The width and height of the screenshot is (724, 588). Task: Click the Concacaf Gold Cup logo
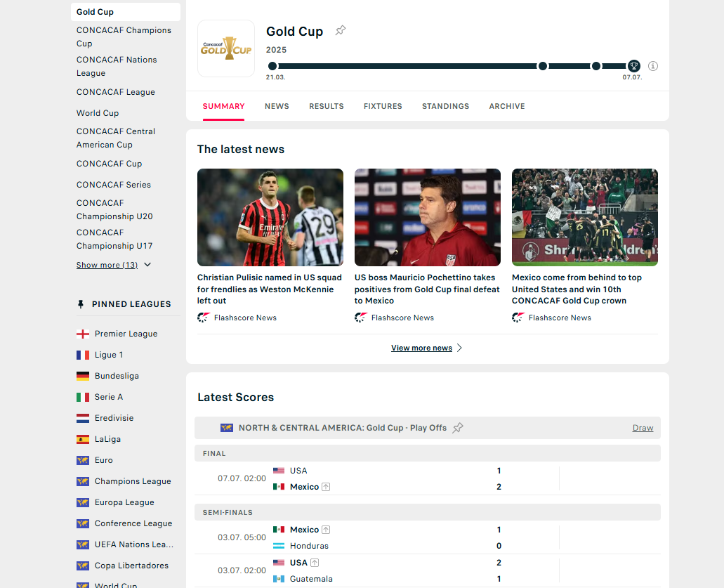pos(226,48)
